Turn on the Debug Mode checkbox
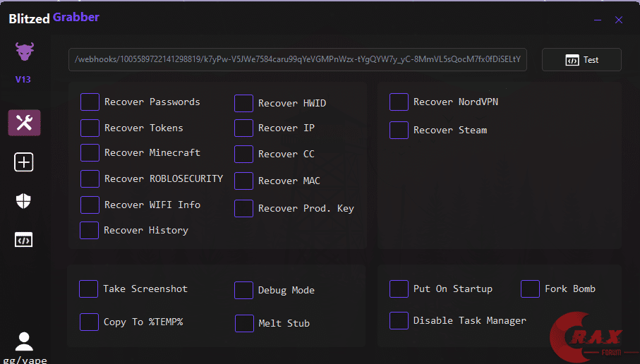 click(x=243, y=291)
